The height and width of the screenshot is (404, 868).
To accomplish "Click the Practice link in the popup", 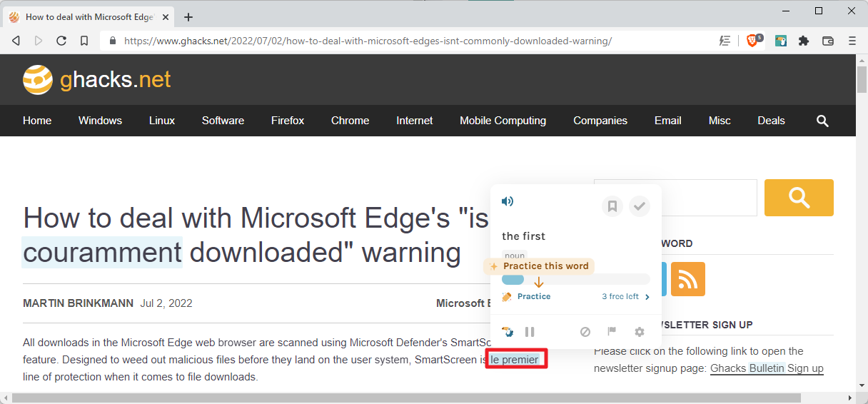I will click(x=533, y=297).
